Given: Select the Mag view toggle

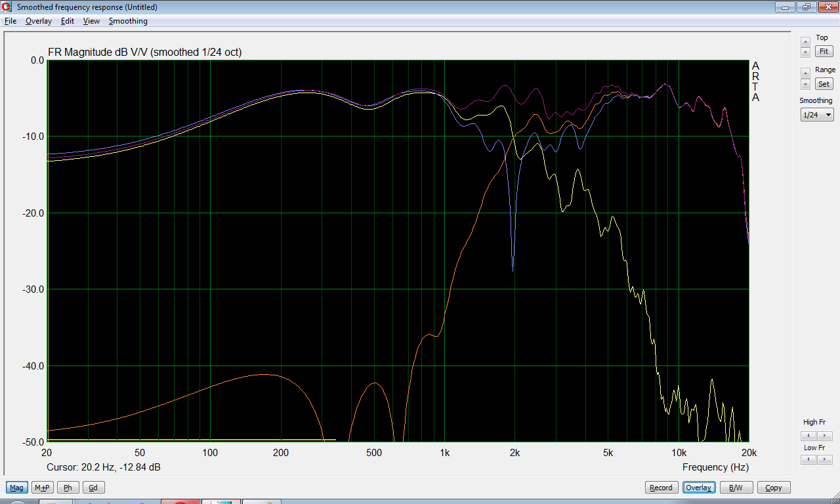Looking at the screenshot, I should [x=17, y=488].
